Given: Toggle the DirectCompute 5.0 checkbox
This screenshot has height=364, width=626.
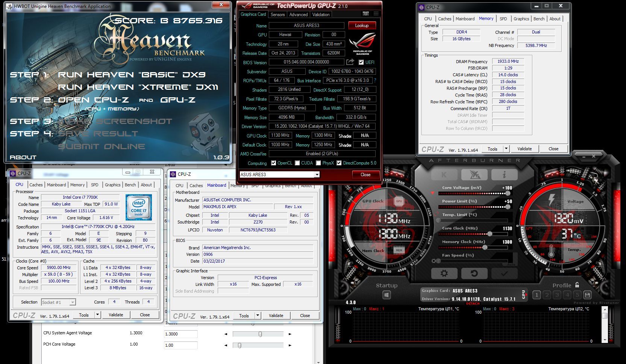Looking at the screenshot, I should click(x=339, y=163).
